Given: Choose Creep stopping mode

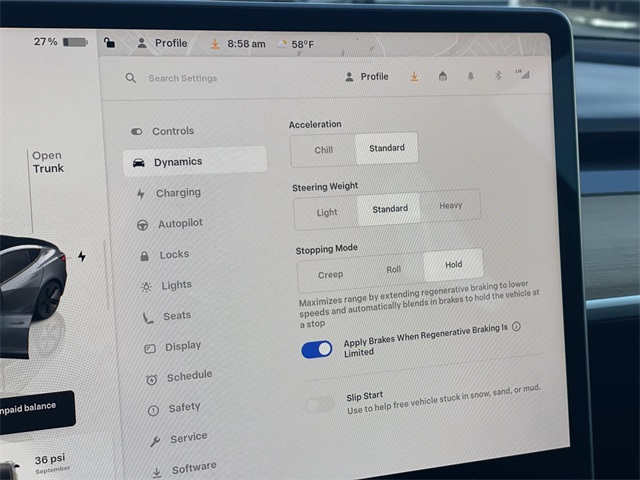Looking at the screenshot, I should pyautogui.click(x=330, y=274).
